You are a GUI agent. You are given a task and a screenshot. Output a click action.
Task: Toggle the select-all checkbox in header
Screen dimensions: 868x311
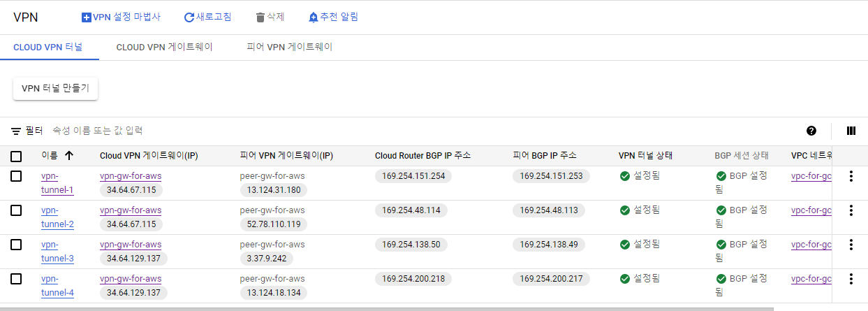click(x=16, y=156)
